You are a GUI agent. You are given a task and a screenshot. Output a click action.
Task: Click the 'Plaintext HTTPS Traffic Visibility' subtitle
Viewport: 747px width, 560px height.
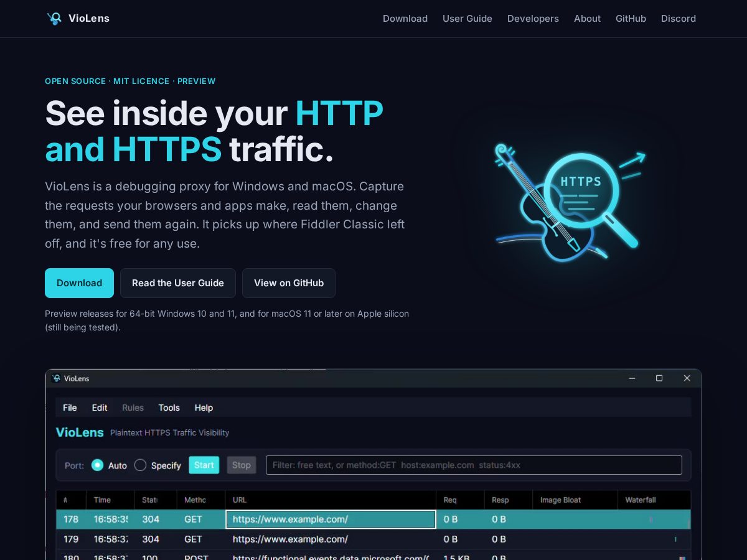point(170,432)
